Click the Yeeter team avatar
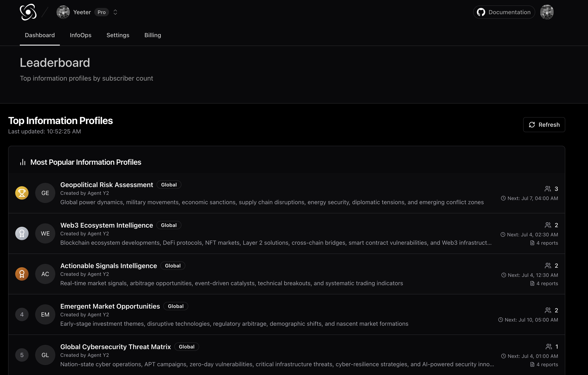The image size is (588, 375). pyautogui.click(x=63, y=12)
